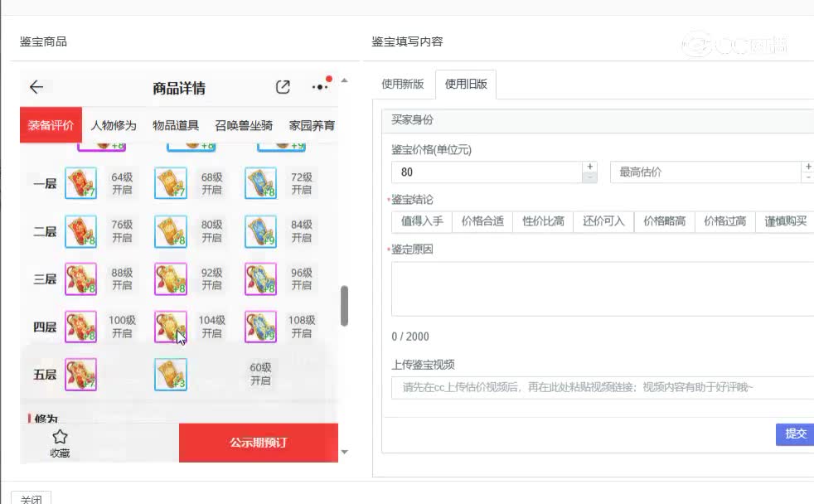The image size is (814, 504).
Task: Click the 关闭 link at bottom left
Action: [x=31, y=498]
